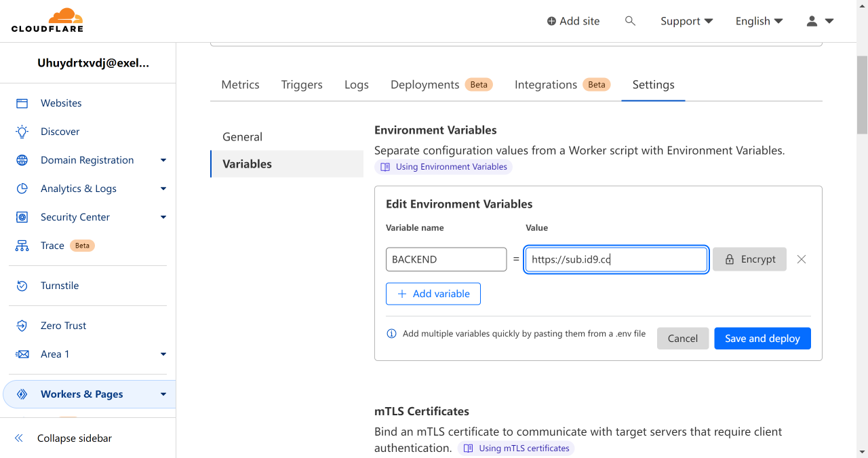The height and width of the screenshot is (458, 868).
Task: Click the Discover lightbulb icon
Action: tap(22, 132)
